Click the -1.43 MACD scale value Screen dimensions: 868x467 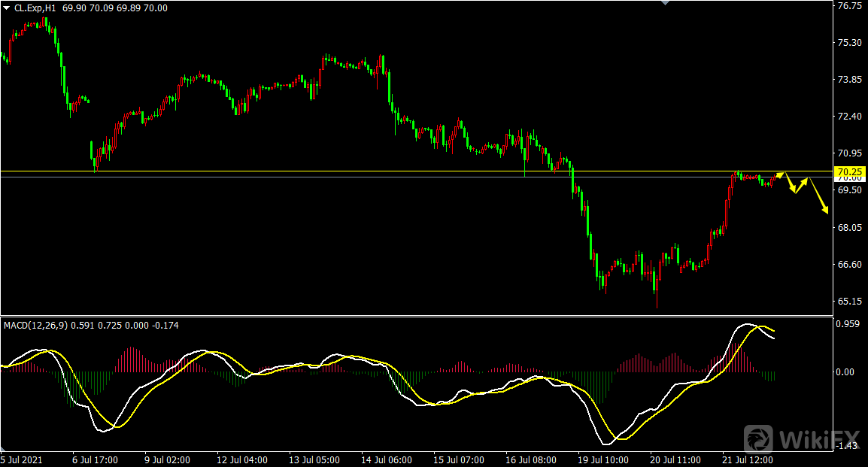(x=848, y=446)
